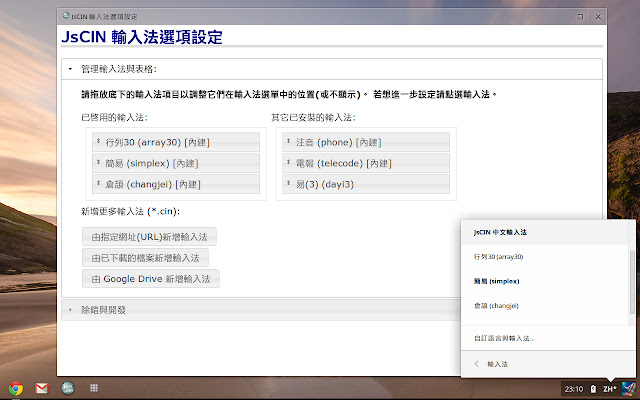Viewport: 640px width, 400px height.
Task: Maximize the JsCIN options window
Action: point(580,16)
